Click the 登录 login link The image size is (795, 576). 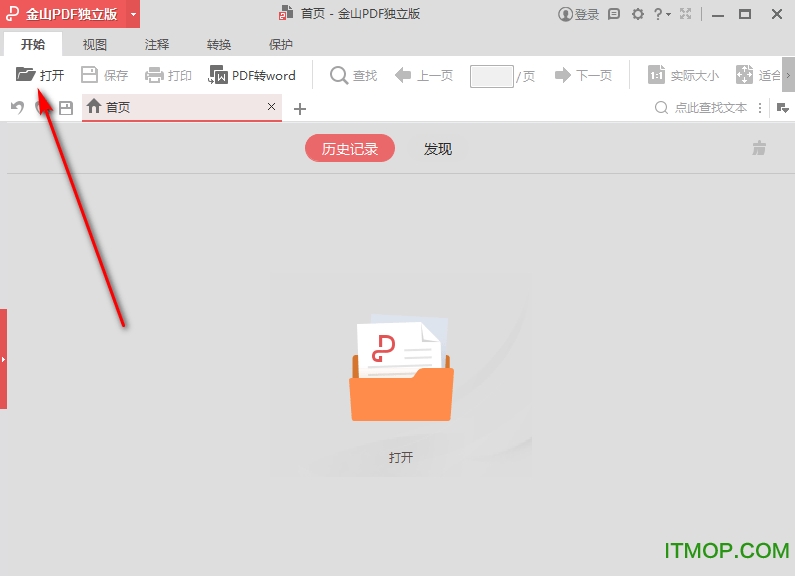pyautogui.click(x=579, y=14)
